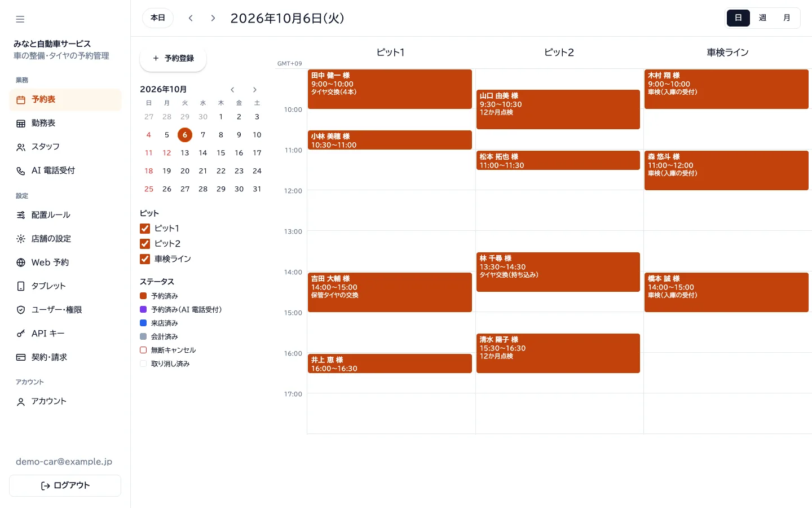This screenshot has width=812, height=508.
Task: Click the Web 予約 globe icon
Action: (x=21, y=262)
